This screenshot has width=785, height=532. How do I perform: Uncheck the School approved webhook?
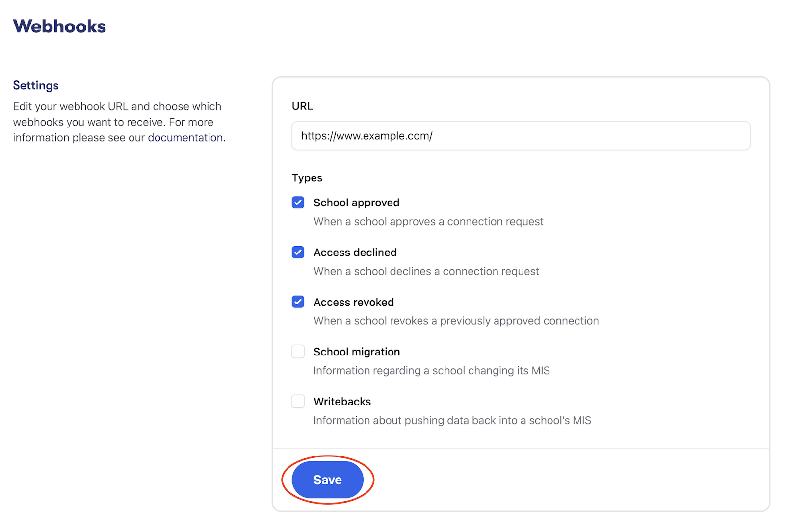(x=298, y=202)
